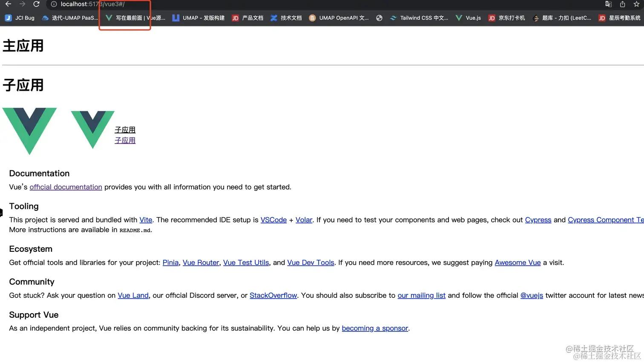
Task: Click the purple 子应用 link
Action: (125, 140)
